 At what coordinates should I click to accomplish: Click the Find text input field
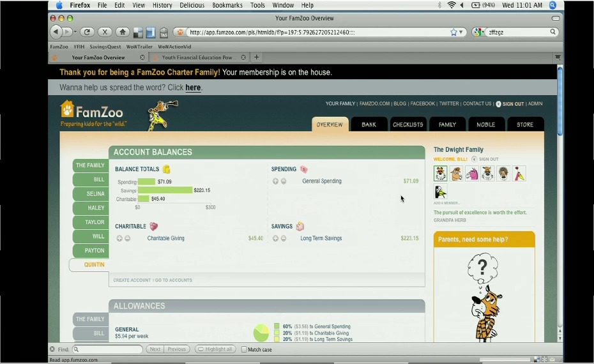(x=107, y=349)
